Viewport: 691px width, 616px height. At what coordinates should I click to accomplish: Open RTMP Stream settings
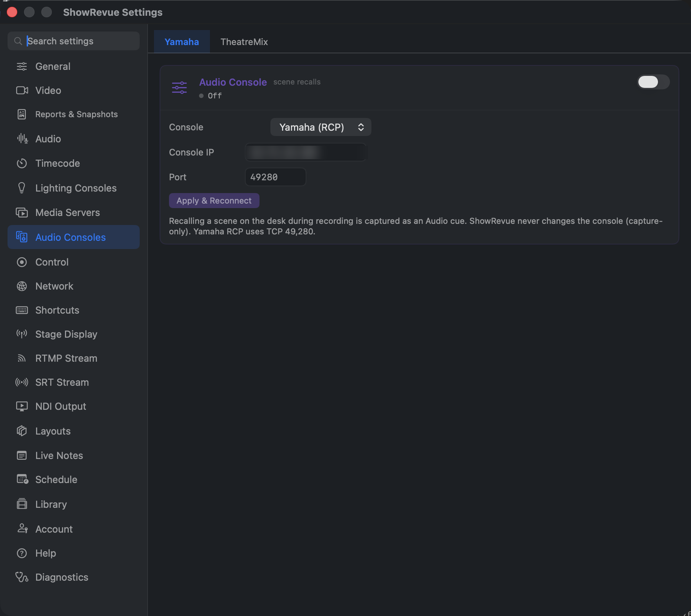tap(73, 358)
